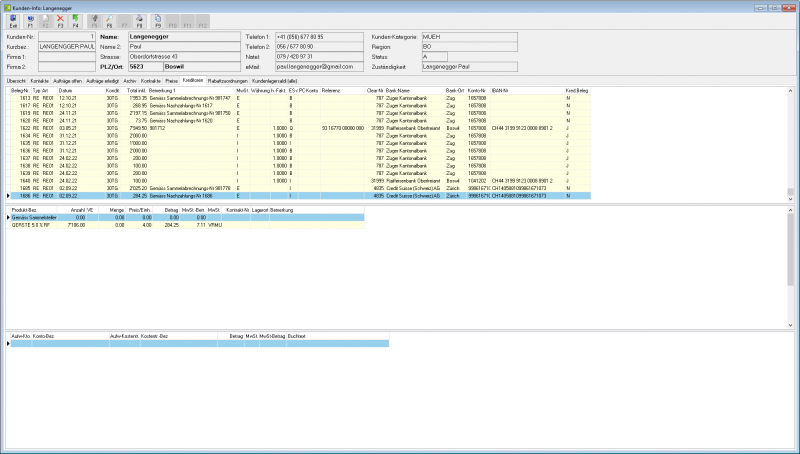Click the Kurzbez. field LANGENGGER PAUL
Screen dimensions: 800x454
67,46
